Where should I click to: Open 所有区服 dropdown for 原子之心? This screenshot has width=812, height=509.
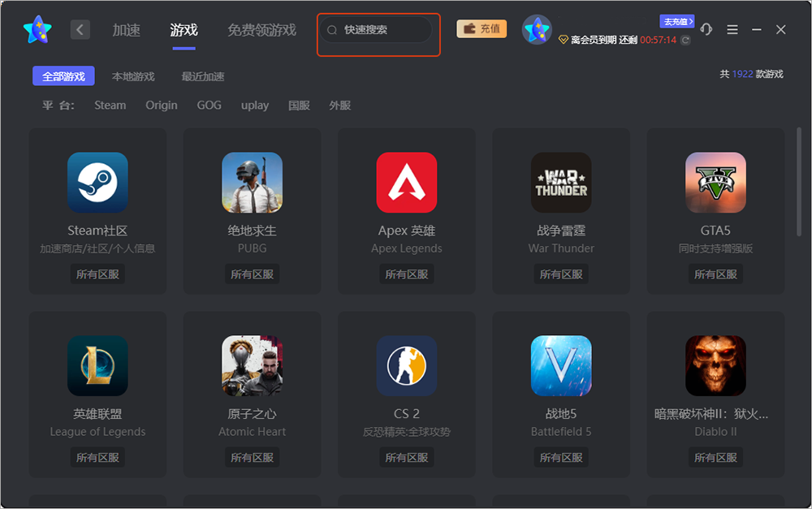(x=253, y=457)
